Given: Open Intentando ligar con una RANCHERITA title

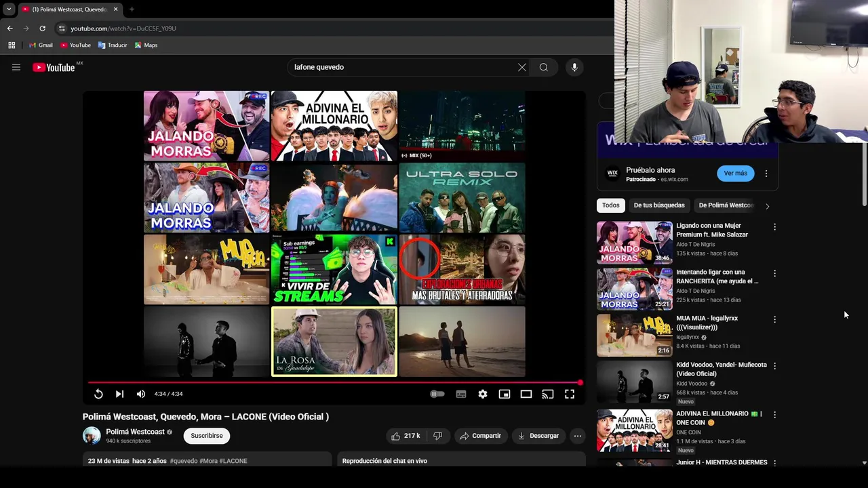Looking at the screenshot, I should pos(717,277).
